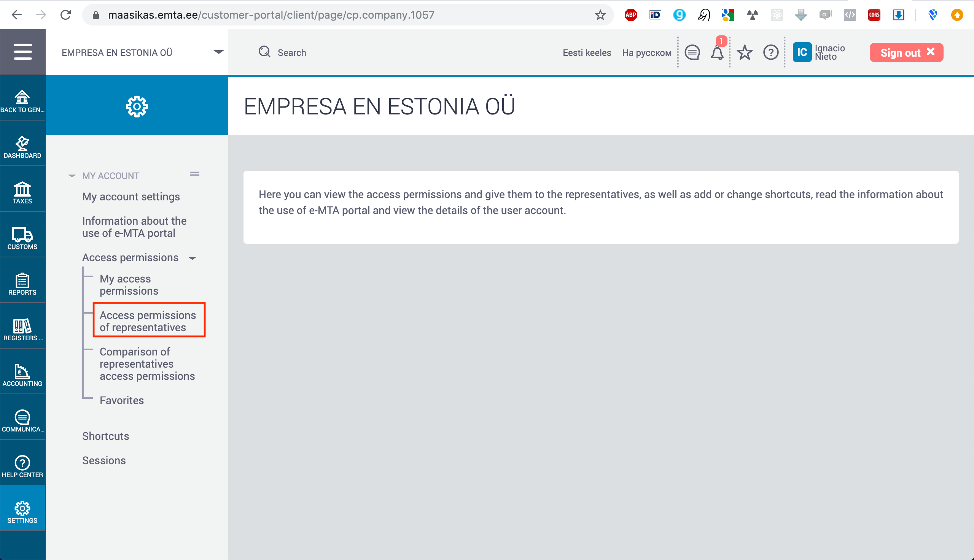
Task: Collapse the MY ACCOUNT section
Action: click(72, 175)
